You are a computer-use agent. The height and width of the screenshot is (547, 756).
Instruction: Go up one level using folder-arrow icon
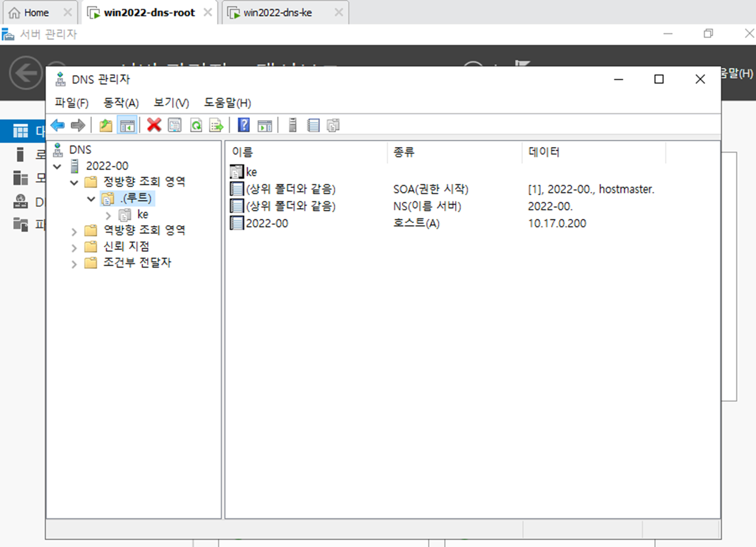tap(106, 125)
